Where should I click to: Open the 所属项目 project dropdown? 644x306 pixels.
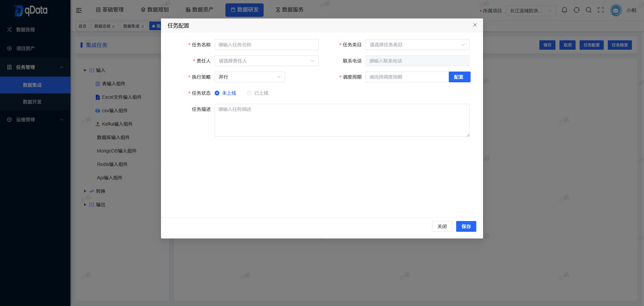click(x=531, y=11)
